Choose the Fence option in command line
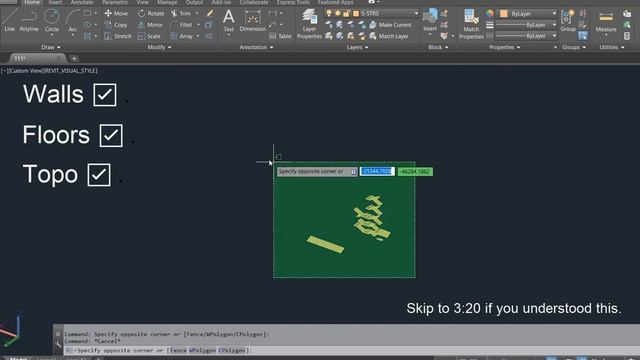 click(178, 350)
